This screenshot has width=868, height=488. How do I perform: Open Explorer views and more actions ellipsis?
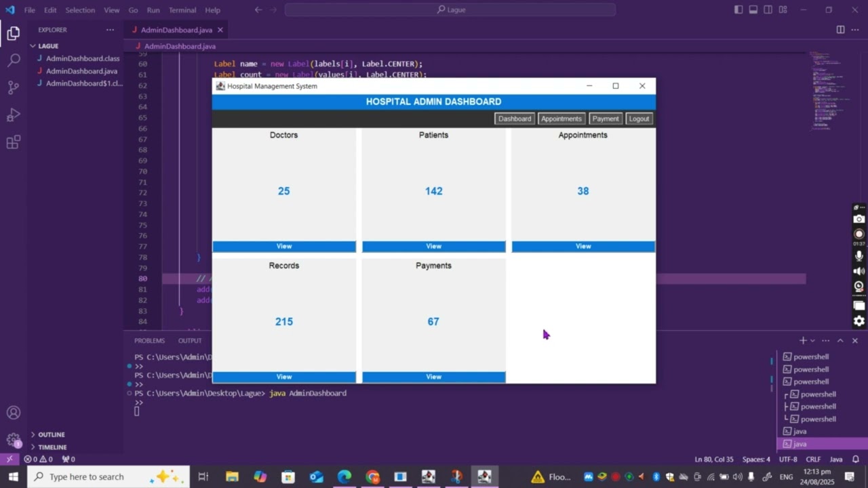click(x=110, y=30)
